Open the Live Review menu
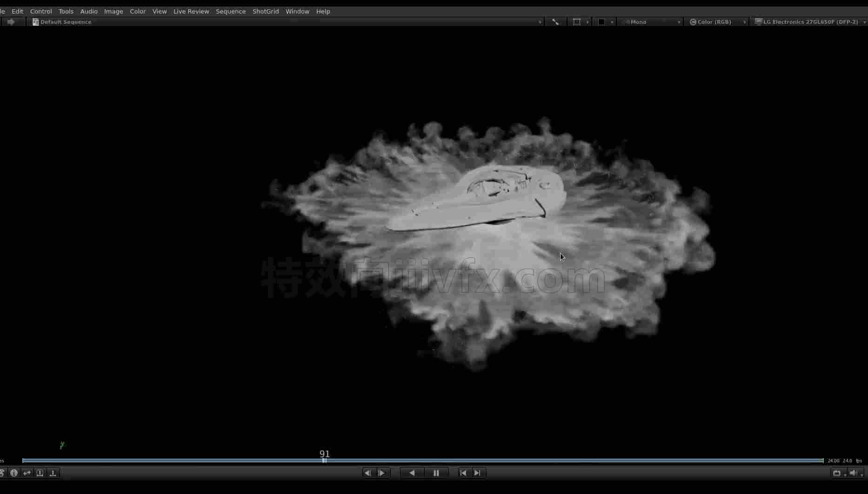The height and width of the screenshot is (494, 868). click(x=191, y=11)
